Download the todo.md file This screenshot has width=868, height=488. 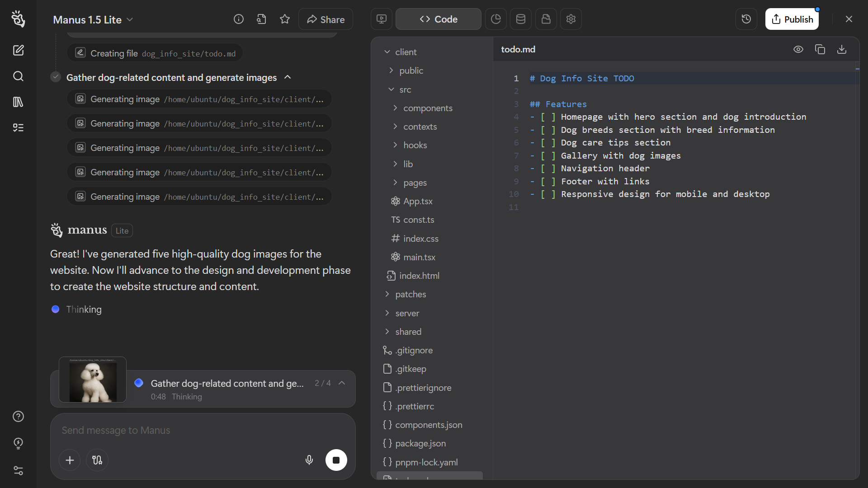click(x=841, y=49)
